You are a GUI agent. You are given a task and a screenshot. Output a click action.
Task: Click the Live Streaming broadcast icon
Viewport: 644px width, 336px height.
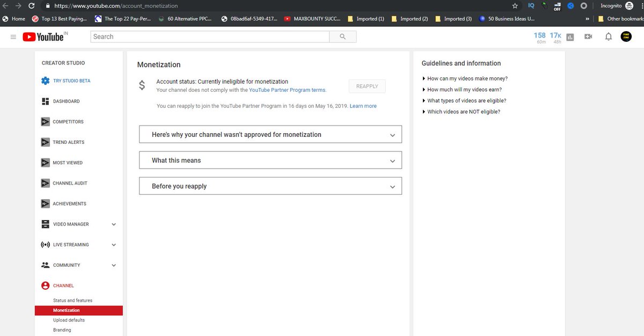pos(46,245)
